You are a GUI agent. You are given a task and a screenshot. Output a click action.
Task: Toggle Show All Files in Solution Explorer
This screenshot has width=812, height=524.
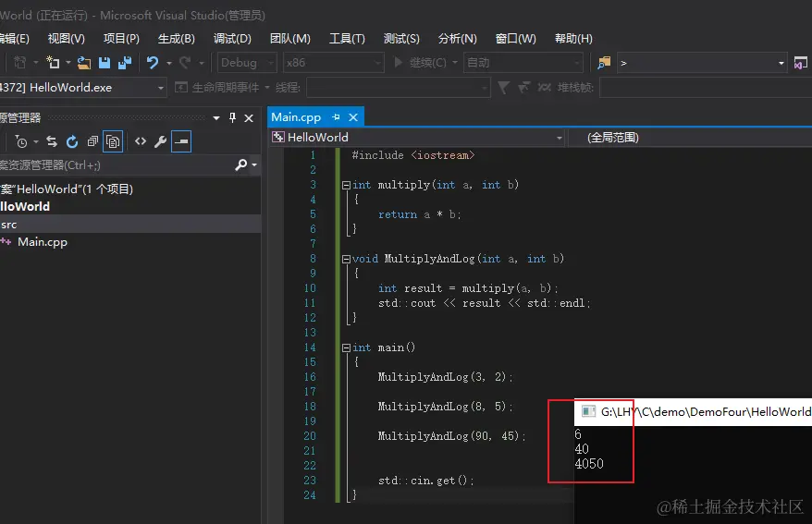pyautogui.click(x=113, y=141)
